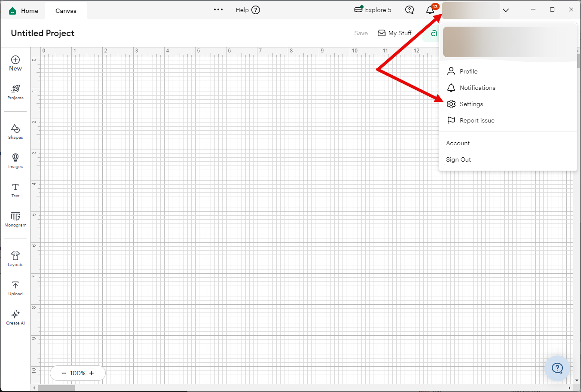Viewport: 581px width, 392px height.
Task: Select Settings from the account menu
Action: [471, 104]
